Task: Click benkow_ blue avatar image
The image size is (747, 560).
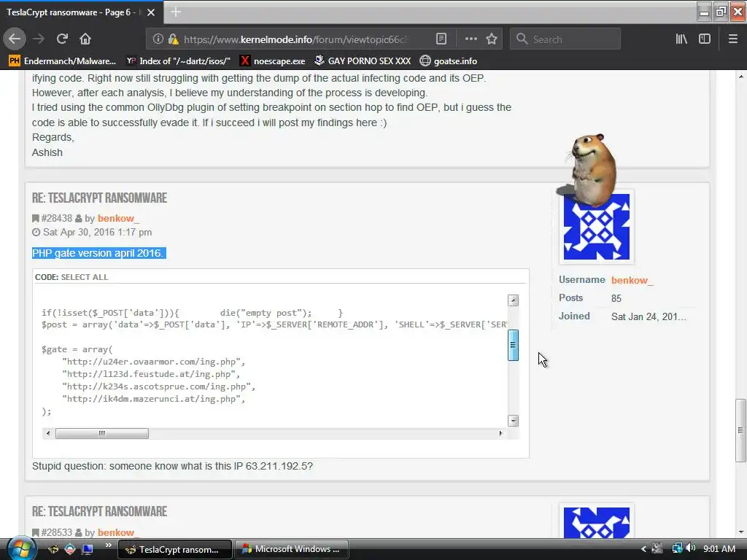Action: pyautogui.click(x=597, y=227)
